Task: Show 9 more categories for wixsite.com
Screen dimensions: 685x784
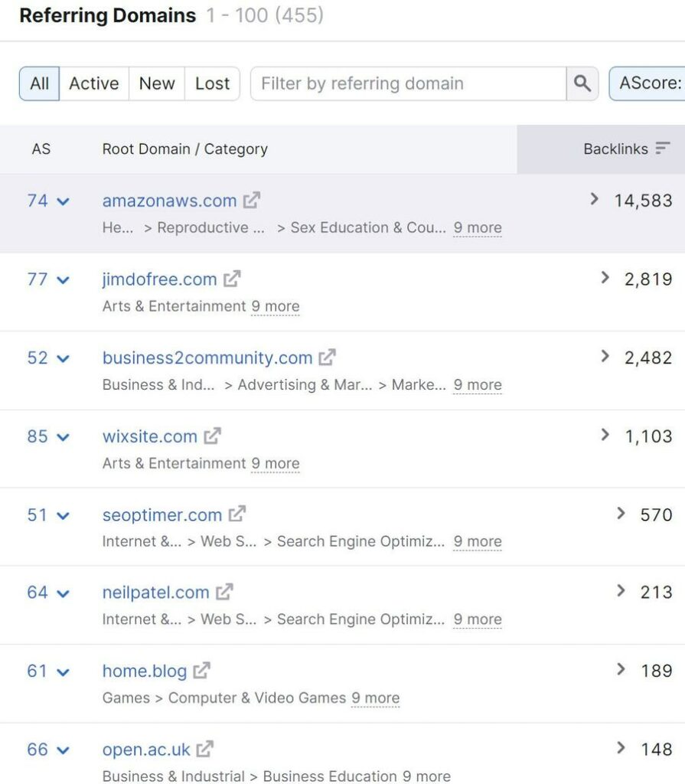Action: 276,463
